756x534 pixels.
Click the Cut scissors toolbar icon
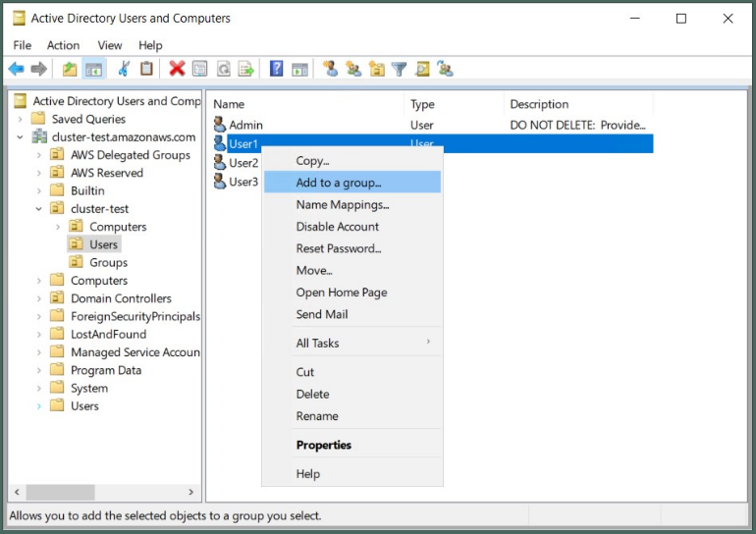pos(124,69)
